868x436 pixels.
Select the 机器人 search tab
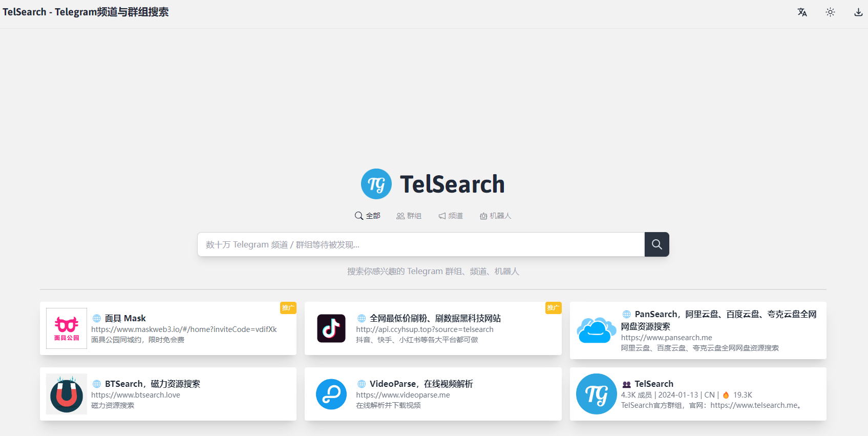point(495,216)
